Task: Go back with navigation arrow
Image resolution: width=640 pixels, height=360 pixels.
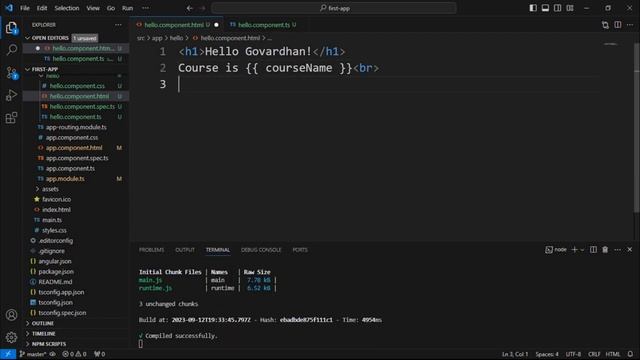Action: pyautogui.click(x=190, y=8)
